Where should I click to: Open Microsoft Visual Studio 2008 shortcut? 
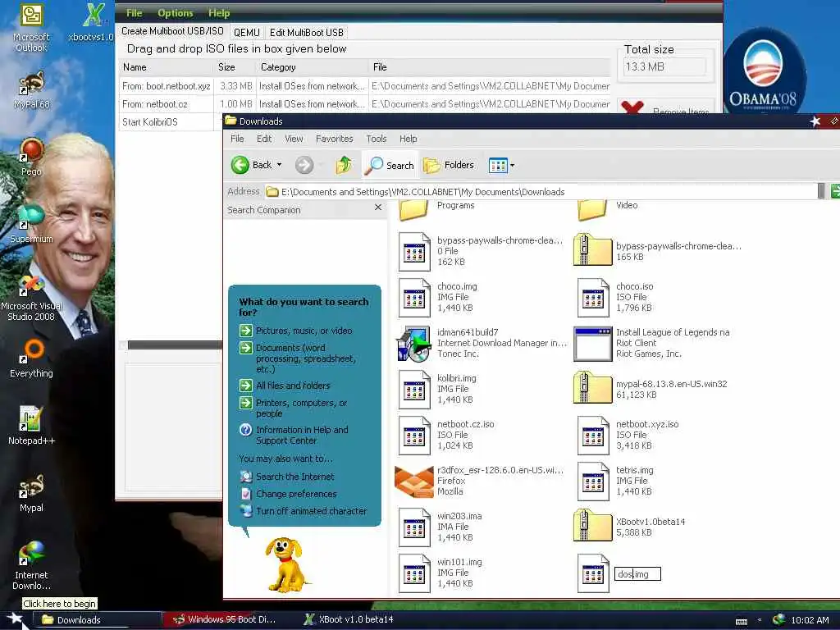(x=31, y=298)
